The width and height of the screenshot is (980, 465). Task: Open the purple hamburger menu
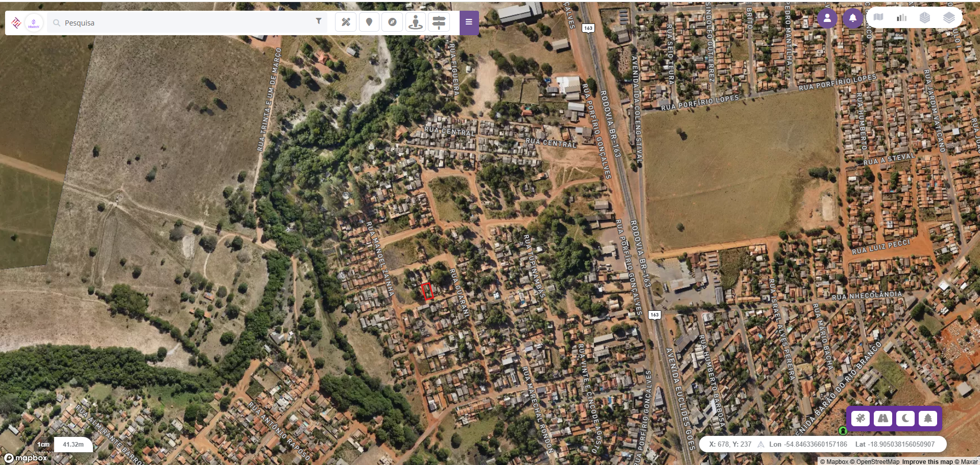pyautogui.click(x=469, y=22)
